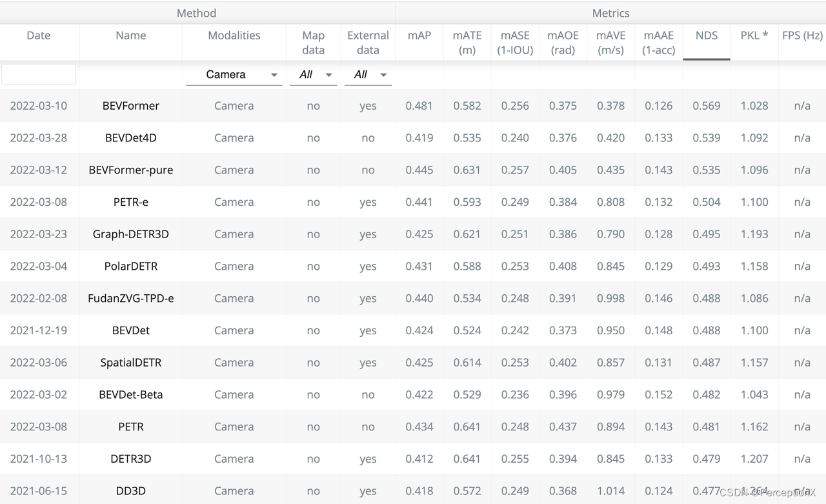Sort by the Name column header

tap(131, 35)
